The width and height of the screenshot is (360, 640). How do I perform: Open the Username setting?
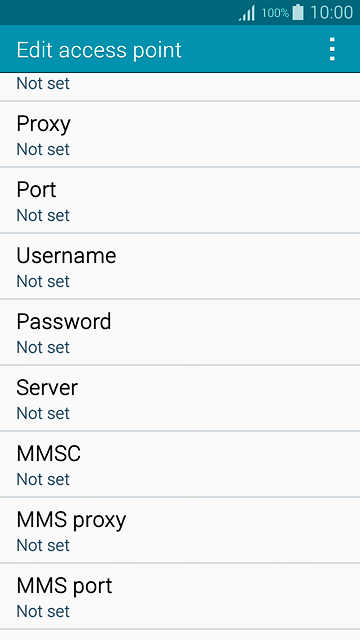click(x=180, y=267)
